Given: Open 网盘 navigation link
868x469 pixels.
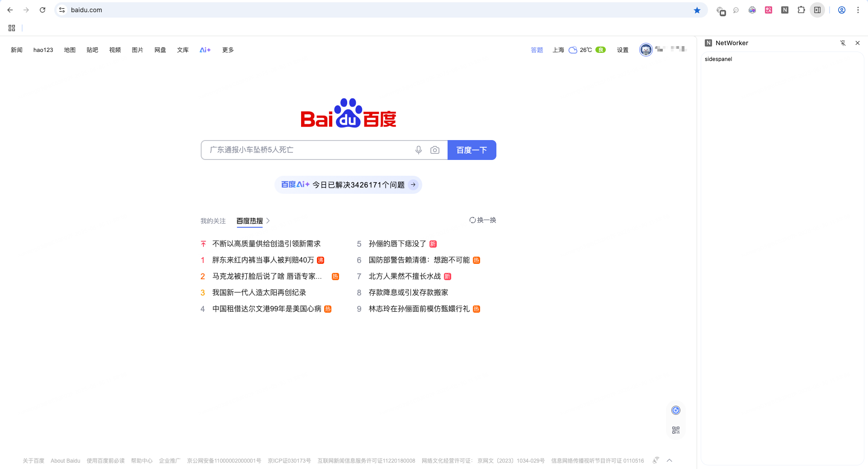Looking at the screenshot, I should coord(160,50).
